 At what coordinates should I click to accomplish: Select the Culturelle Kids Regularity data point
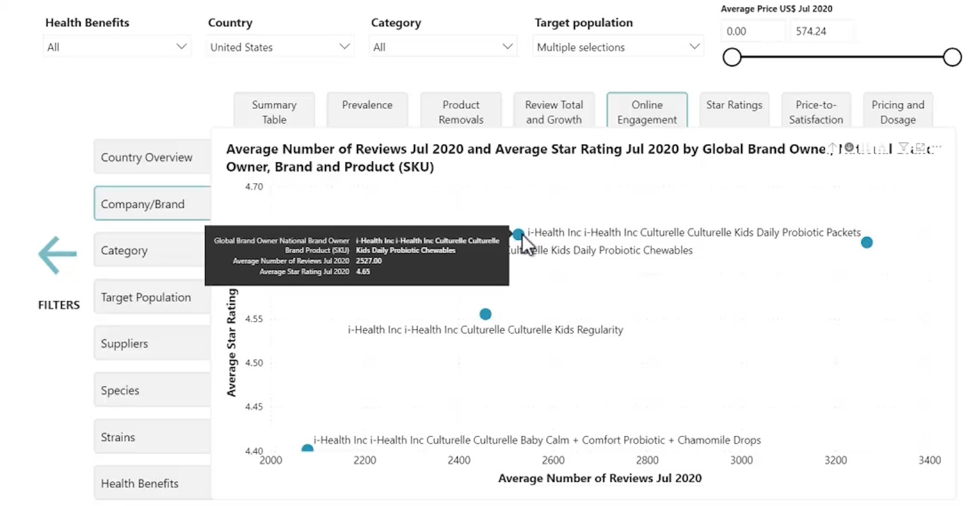(x=485, y=314)
